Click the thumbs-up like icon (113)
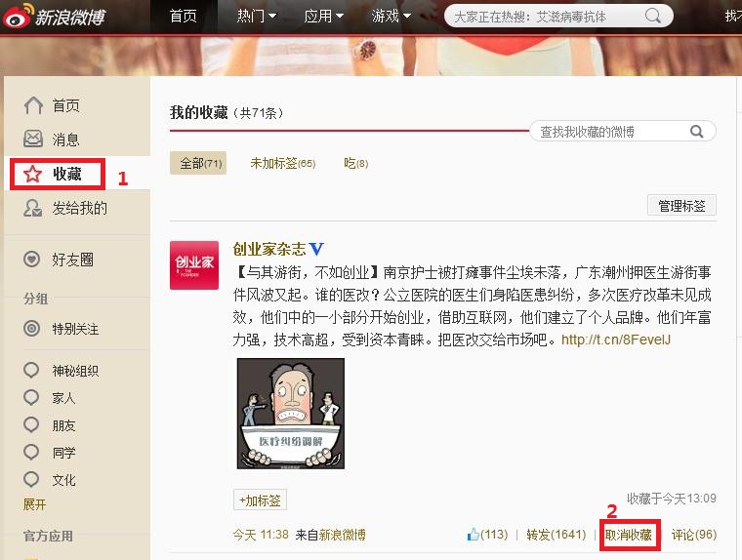The height and width of the screenshot is (560, 742). (x=474, y=535)
